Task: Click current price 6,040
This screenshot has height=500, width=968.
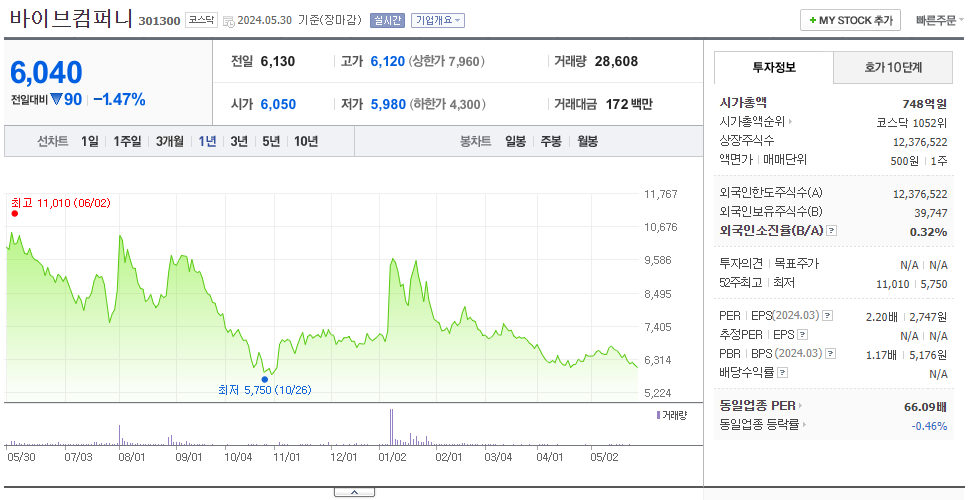Action: tap(46, 72)
